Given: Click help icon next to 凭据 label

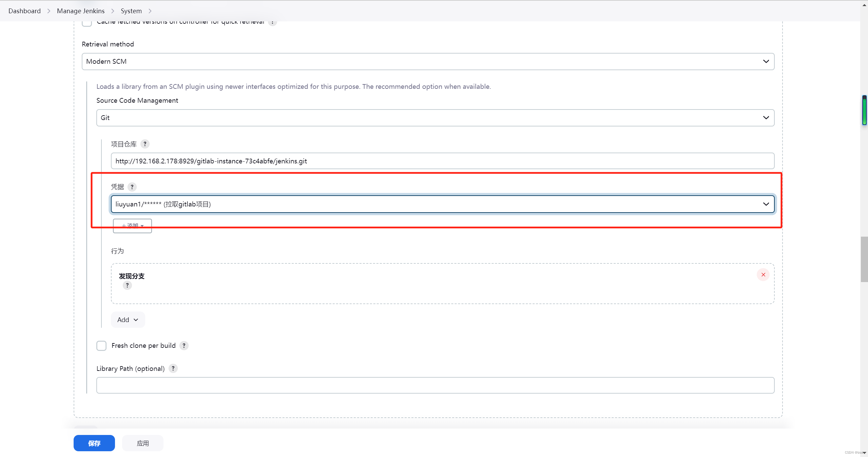Looking at the screenshot, I should tap(132, 187).
